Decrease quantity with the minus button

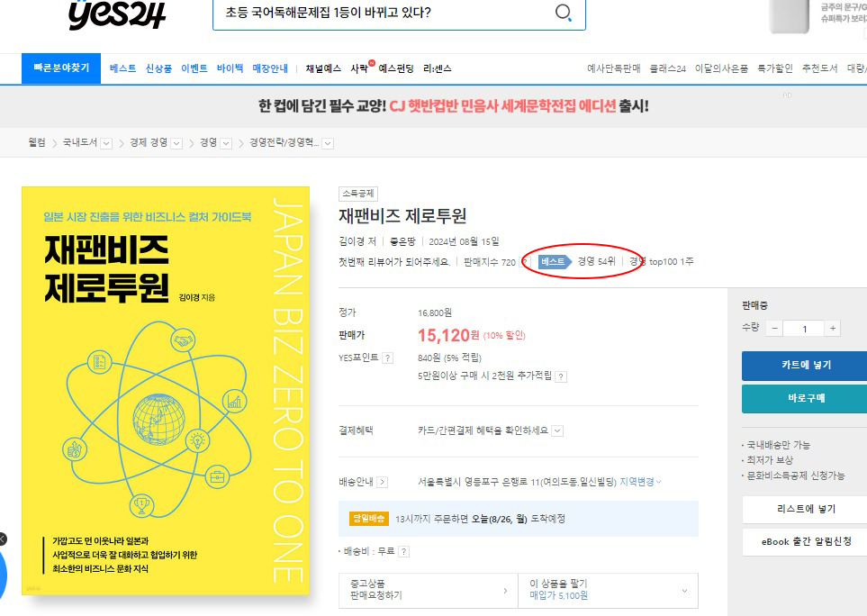(x=775, y=329)
